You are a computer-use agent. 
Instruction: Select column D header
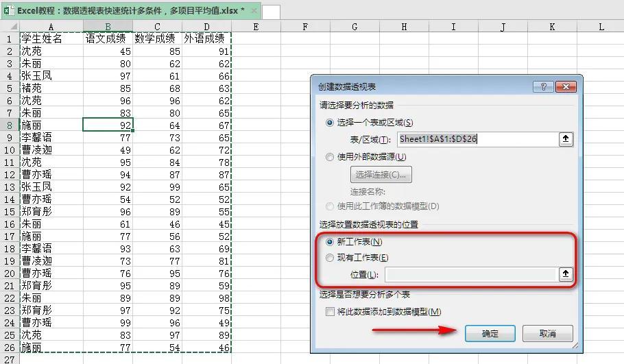click(x=206, y=27)
